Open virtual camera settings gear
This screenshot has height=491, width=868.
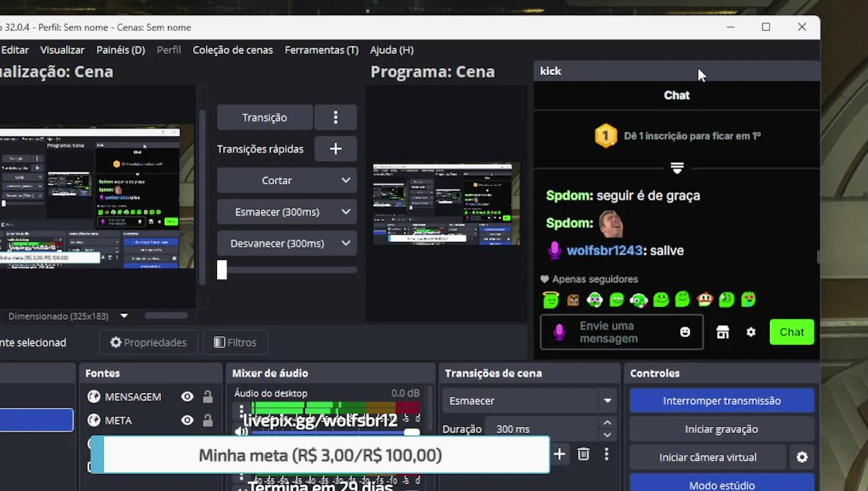click(802, 458)
